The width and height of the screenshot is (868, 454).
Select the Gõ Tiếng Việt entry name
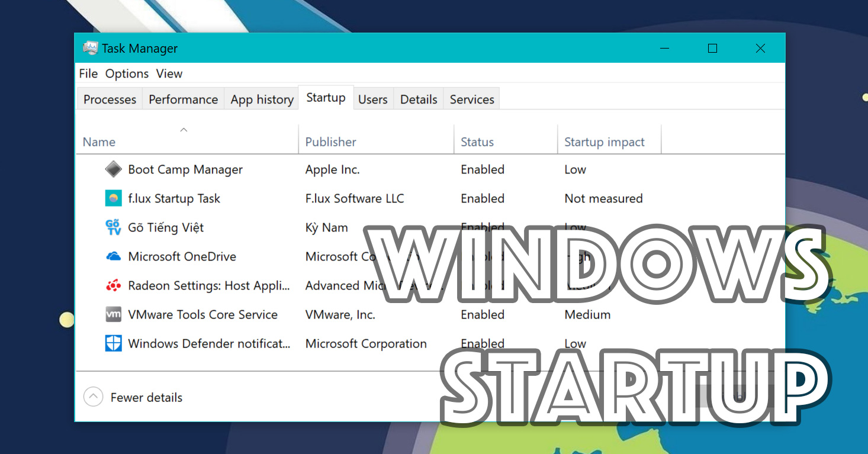click(x=166, y=227)
